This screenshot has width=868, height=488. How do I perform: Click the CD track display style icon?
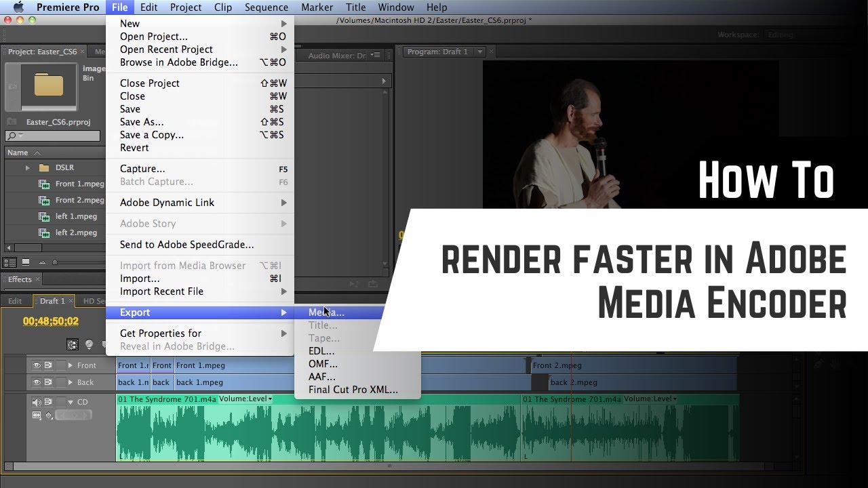[x=37, y=415]
